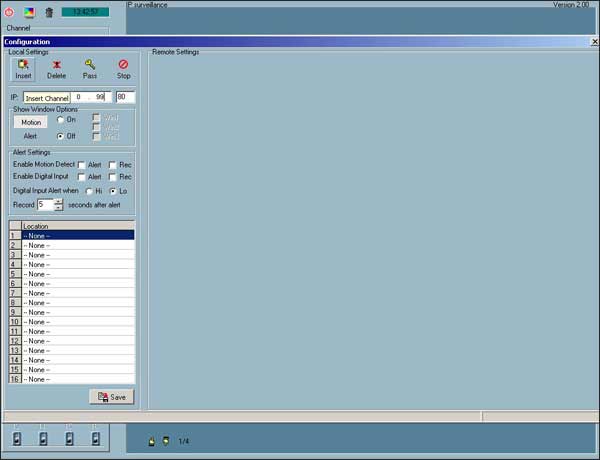Enable Motion Detect Alert checkbox

click(x=81, y=165)
